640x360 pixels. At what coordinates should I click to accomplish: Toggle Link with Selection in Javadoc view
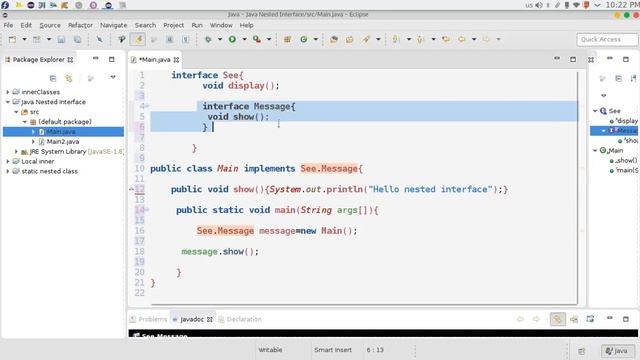coord(557,319)
